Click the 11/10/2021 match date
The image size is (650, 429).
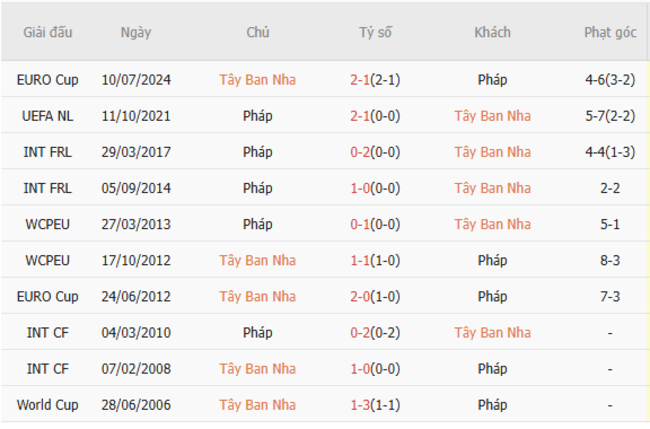coord(136,116)
